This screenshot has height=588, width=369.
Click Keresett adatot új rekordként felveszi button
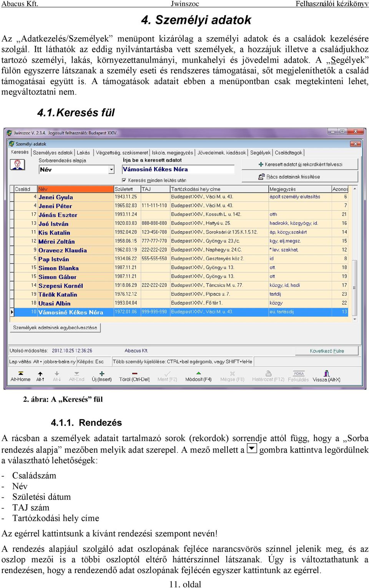pyautogui.click(x=300, y=164)
